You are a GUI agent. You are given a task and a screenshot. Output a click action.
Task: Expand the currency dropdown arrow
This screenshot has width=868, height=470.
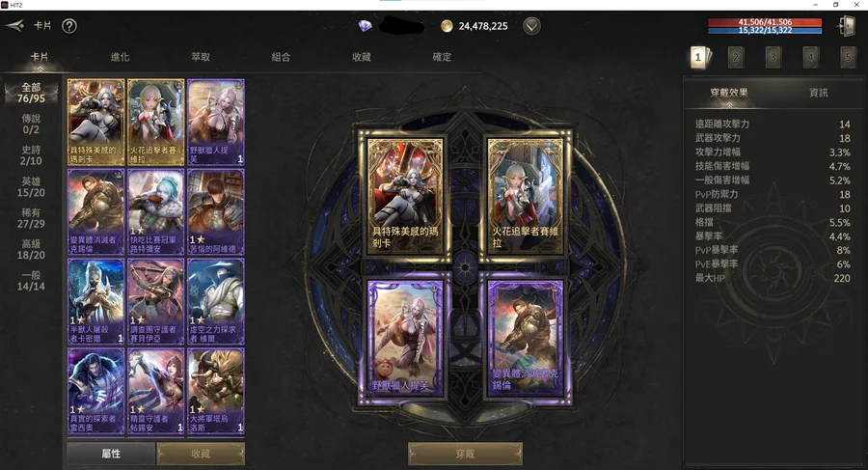click(x=531, y=25)
